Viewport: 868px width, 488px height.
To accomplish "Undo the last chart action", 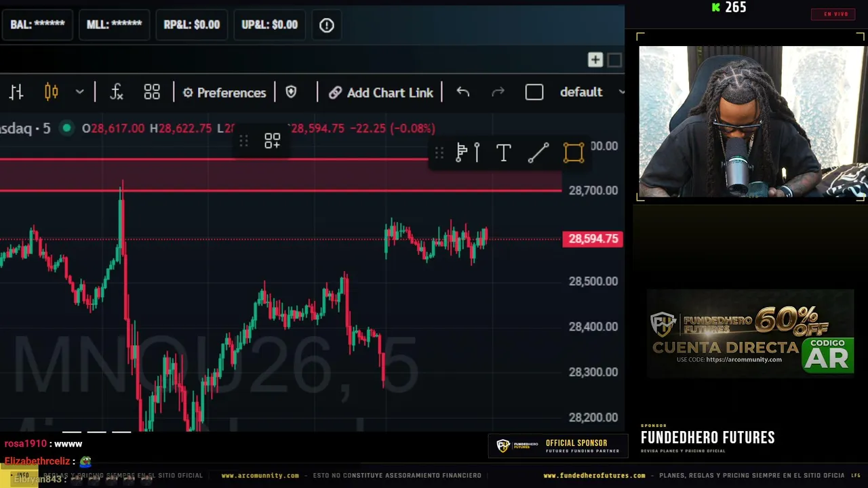I will (x=463, y=92).
